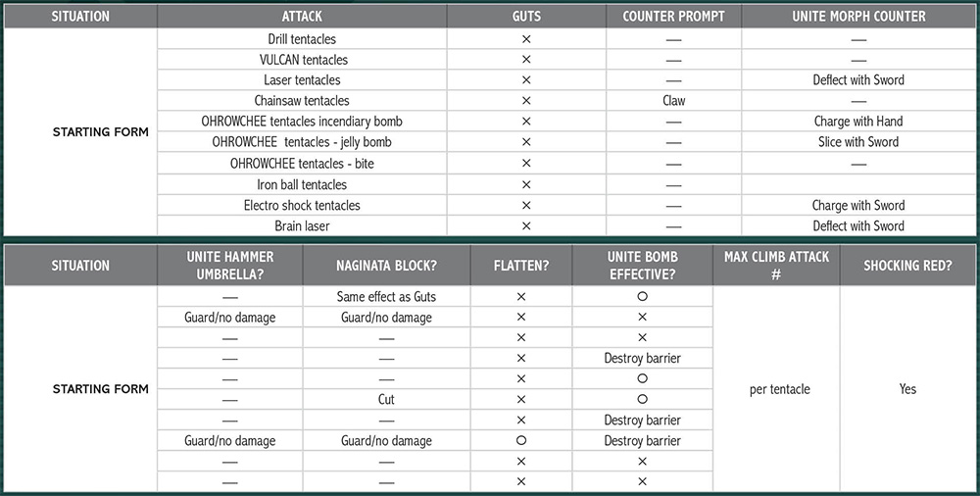Select the Cut cell under Naginata Block
Screen dimensions: 980x496
pos(386,399)
